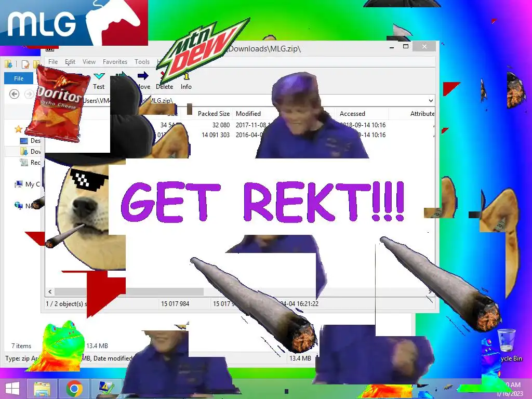Open the Tools menu in 7-Zip
The height and width of the screenshot is (399, 532).
pyautogui.click(x=142, y=62)
